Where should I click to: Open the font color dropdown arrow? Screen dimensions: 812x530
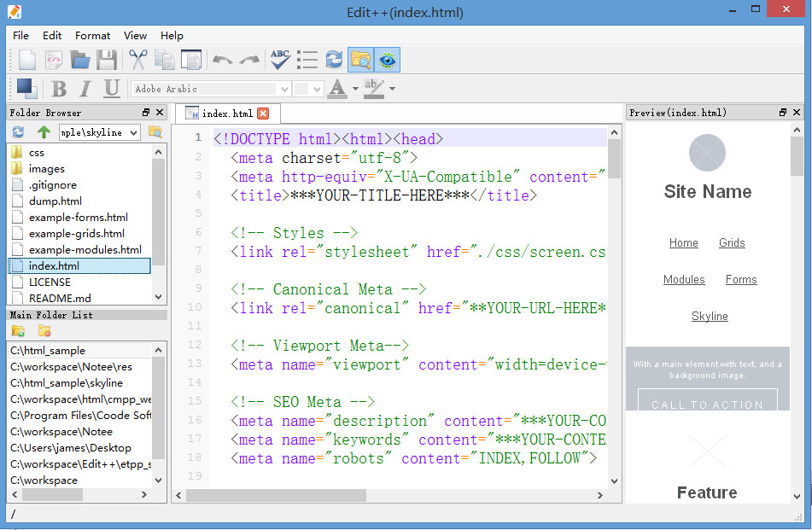(355, 89)
